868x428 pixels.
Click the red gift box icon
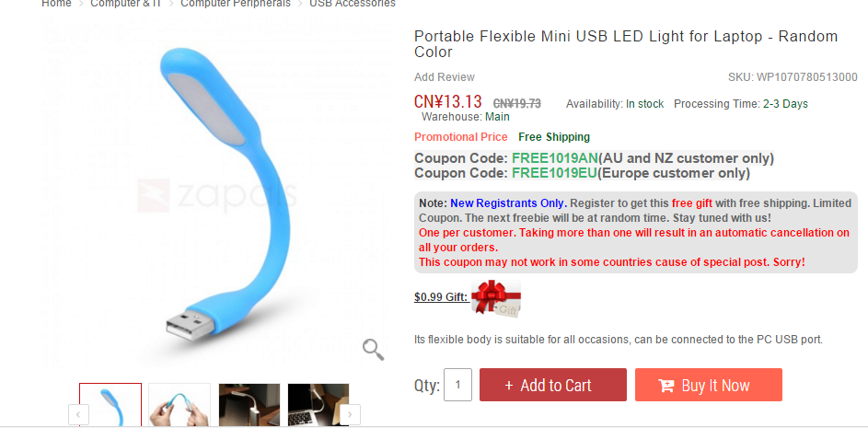pyautogui.click(x=496, y=298)
